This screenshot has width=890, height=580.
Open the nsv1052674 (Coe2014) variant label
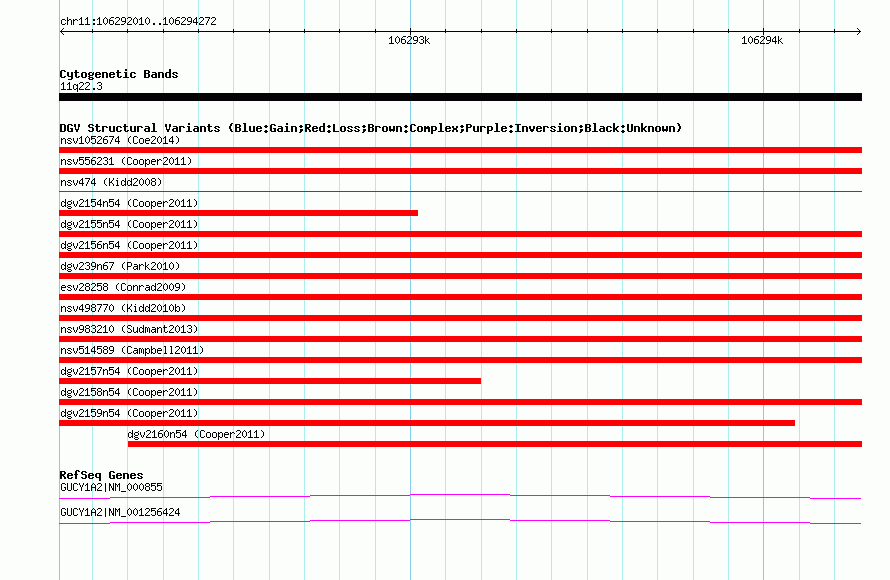[x=120, y=140]
